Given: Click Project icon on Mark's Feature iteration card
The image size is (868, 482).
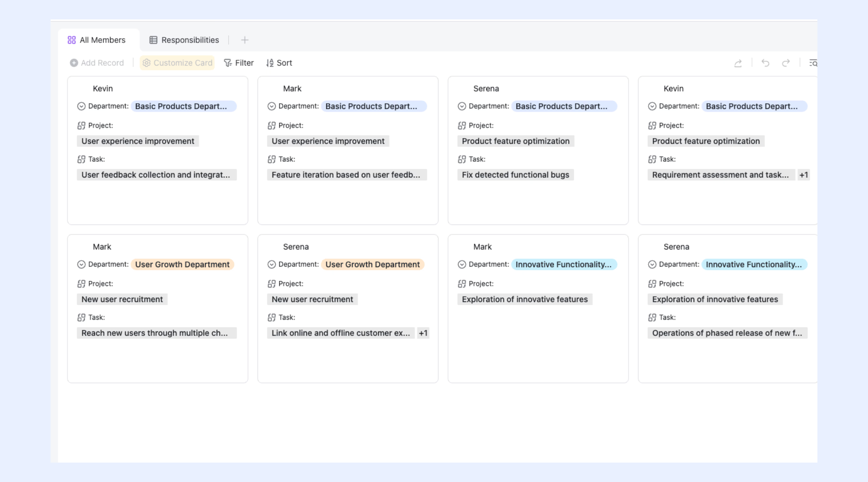Looking at the screenshot, I should click(x=272, y=126).
